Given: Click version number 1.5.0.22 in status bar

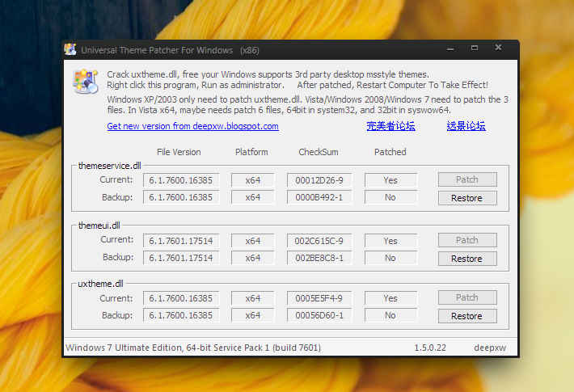Looking at the screenshot, I should (430, 348).
